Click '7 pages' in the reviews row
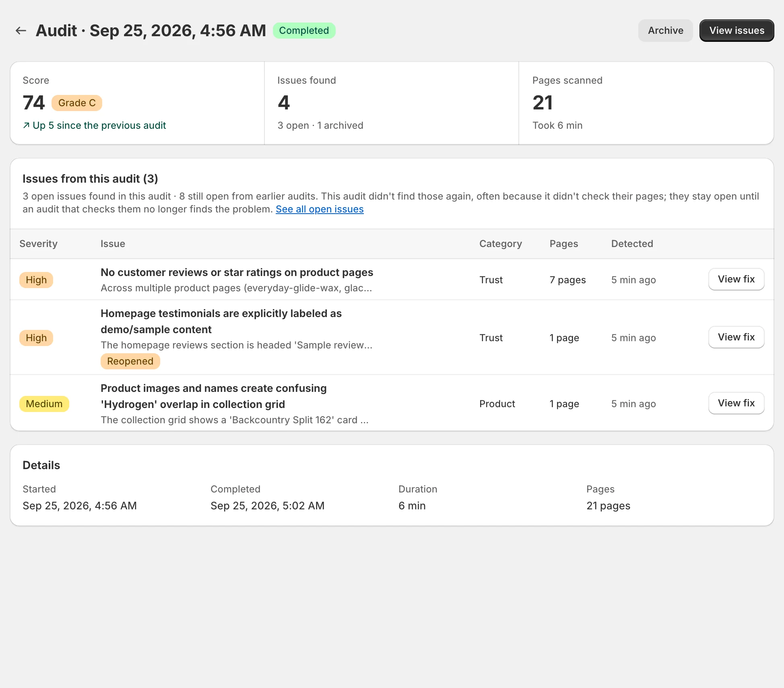Image resolution: width=784 pixels, height=688 pixels. click(567, 280)
